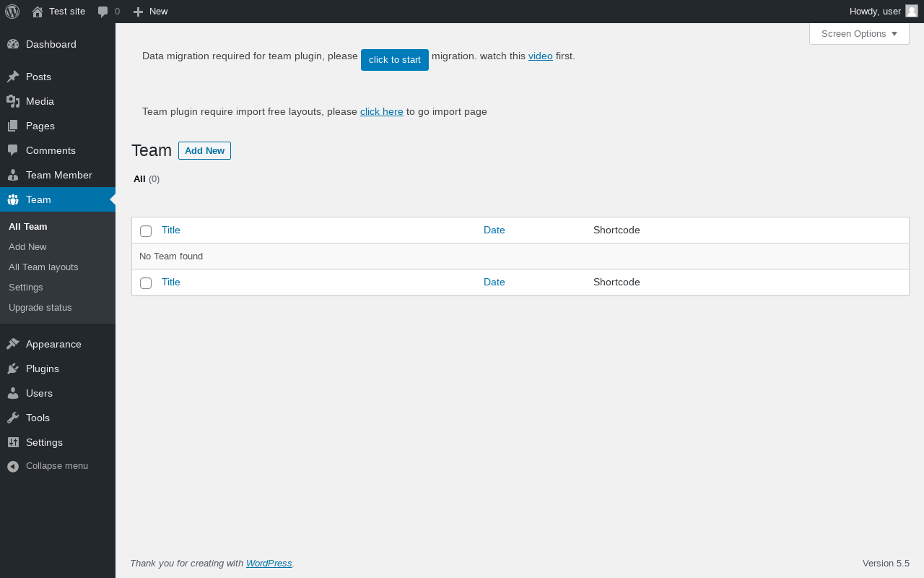Open the WordPress link in the page footer

click(x=269, y=564)
